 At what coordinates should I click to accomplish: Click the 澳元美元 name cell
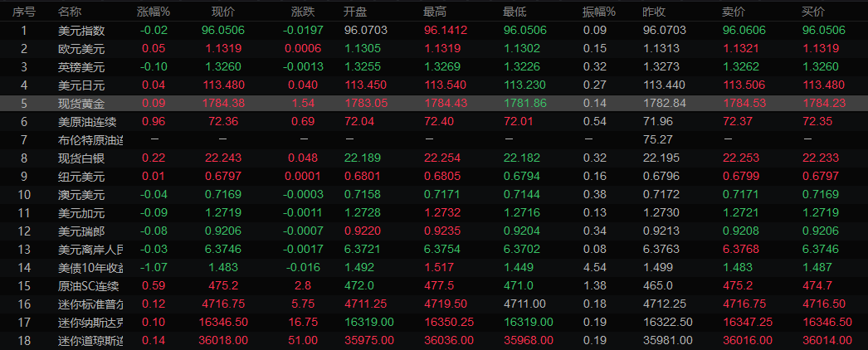tap(81, 194)
